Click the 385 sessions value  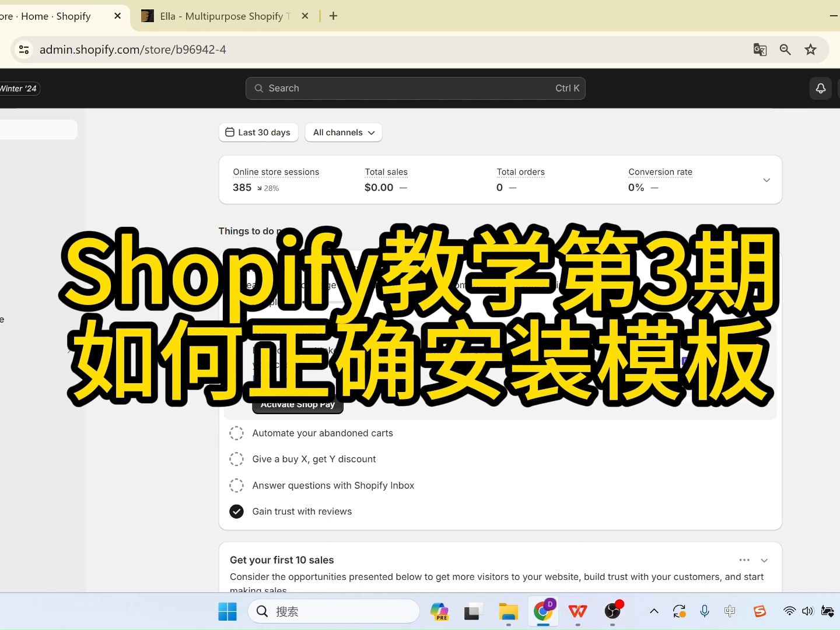click(x=242, y=187)
